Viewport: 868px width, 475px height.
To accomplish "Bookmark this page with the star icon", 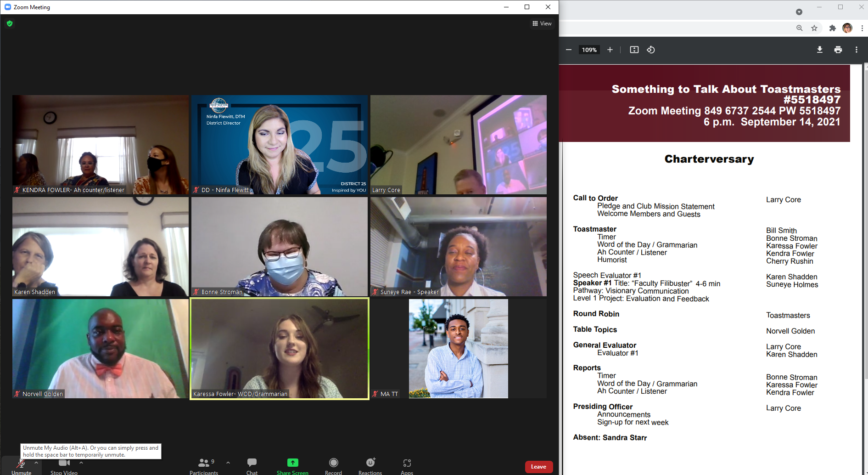I will click(814, 28).
